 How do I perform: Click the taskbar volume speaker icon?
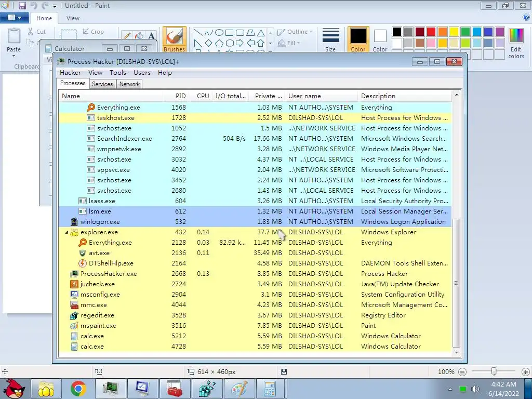point(475,389)
